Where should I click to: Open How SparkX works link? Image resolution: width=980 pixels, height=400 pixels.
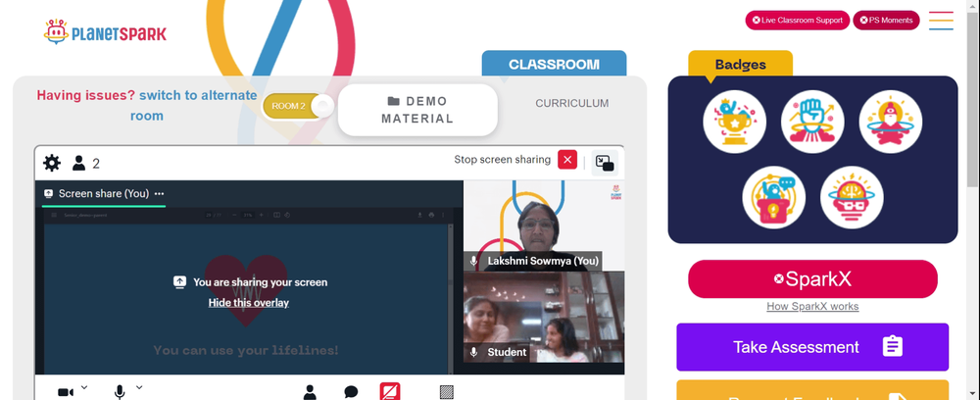[812, 306]
